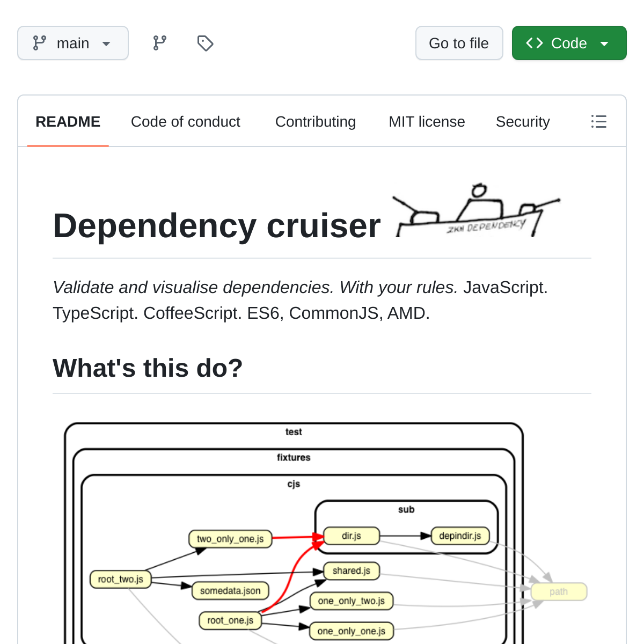Click the root_one.js node in the diagram
The width and height of the screenshot is (644, 644).
coord(230,620)
